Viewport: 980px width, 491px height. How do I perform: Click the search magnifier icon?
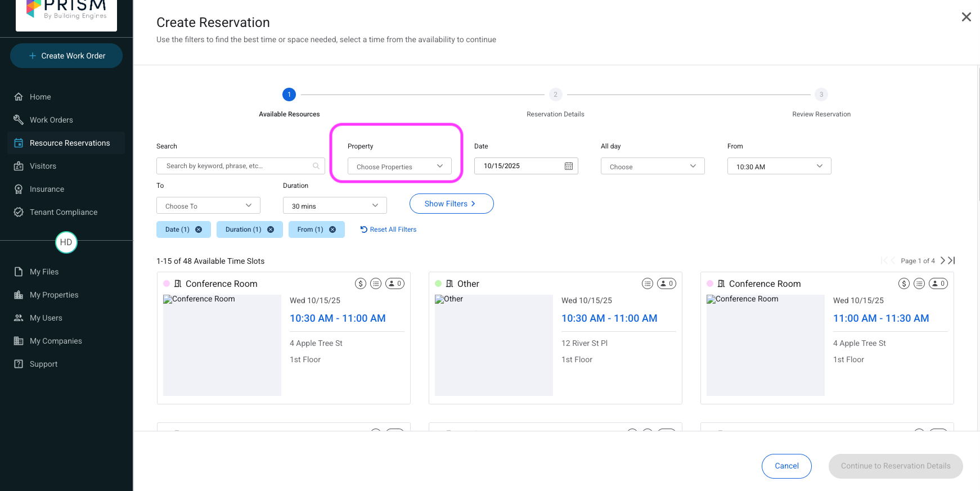pyautogui.click(x=316, y=166)
